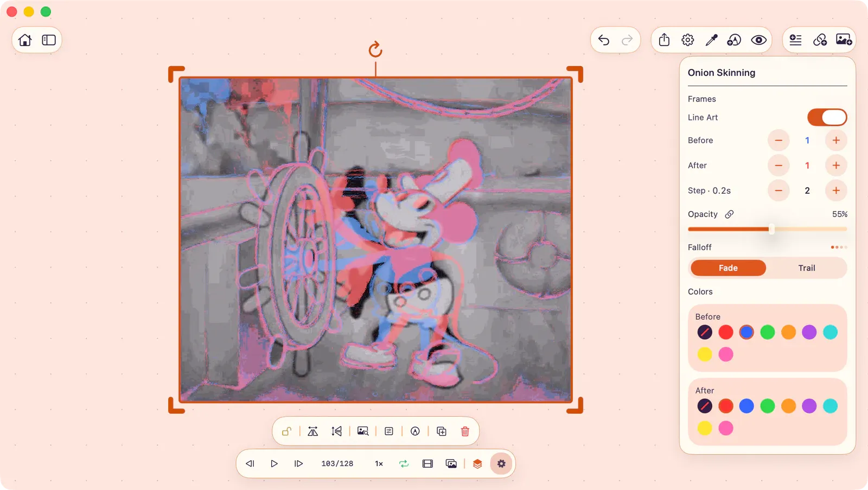The width and height of the screenshot is (868, 490).
Task: Choose yellow for Before color
Action: click(705, 354)
